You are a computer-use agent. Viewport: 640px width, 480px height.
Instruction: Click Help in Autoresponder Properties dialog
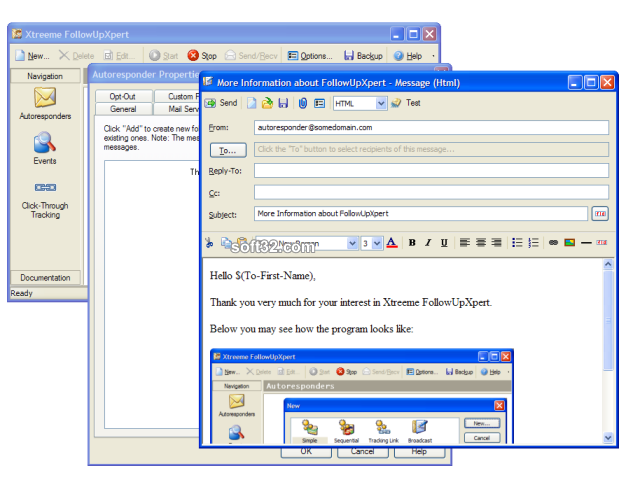419,452
